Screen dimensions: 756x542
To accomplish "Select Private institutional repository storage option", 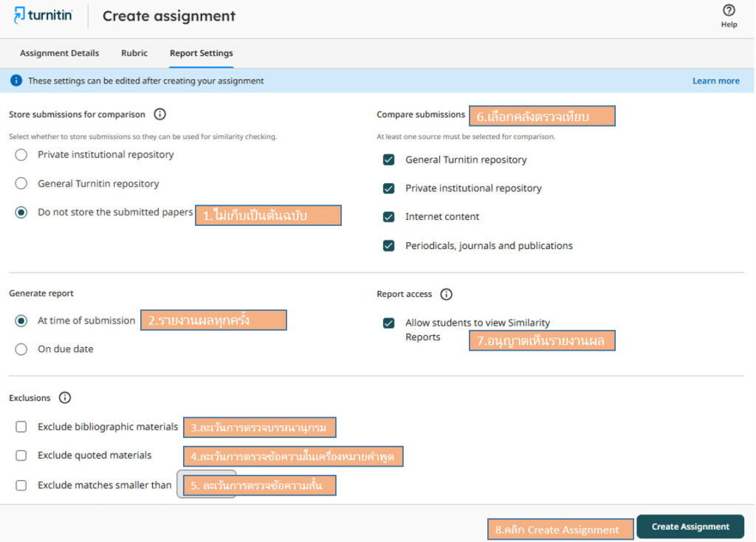I will click(21, 155).
